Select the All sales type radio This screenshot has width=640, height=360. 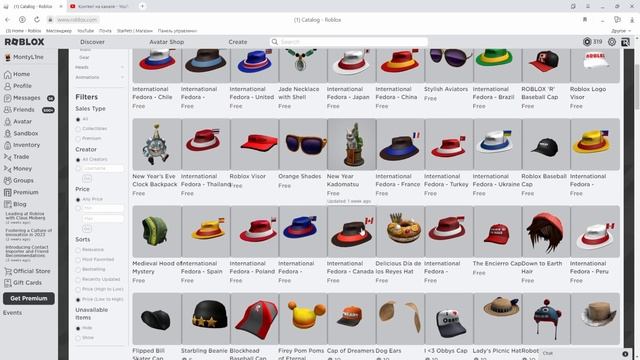click(x=78, y=119)
